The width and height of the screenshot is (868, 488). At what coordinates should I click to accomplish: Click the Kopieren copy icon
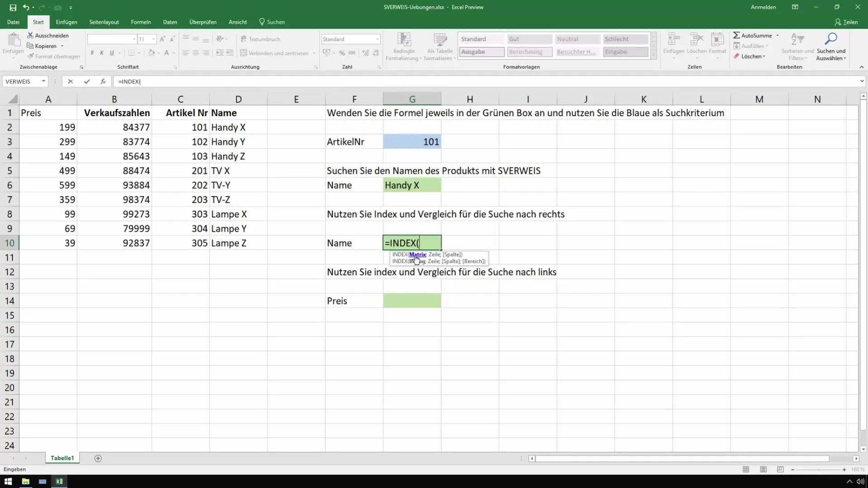tap(30, 46)
